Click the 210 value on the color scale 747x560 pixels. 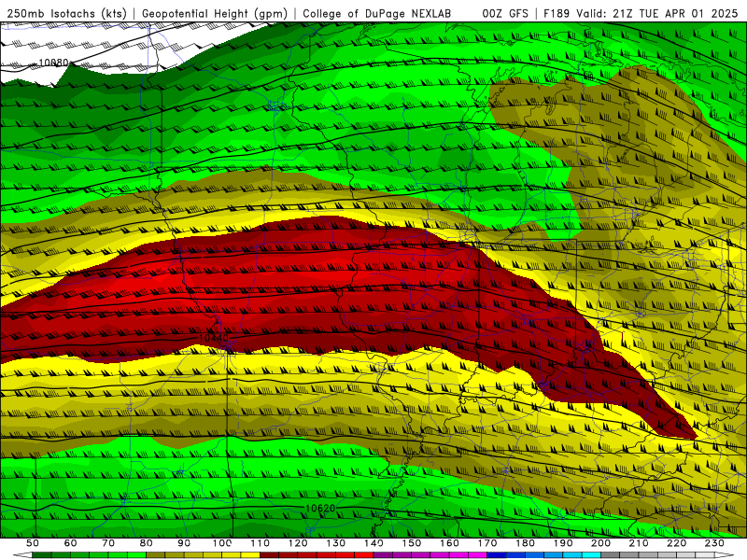pos(639,543)
